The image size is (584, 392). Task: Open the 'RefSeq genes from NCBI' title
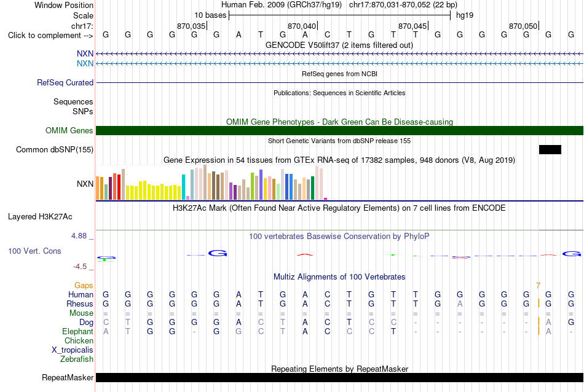[x=339, y=74]
